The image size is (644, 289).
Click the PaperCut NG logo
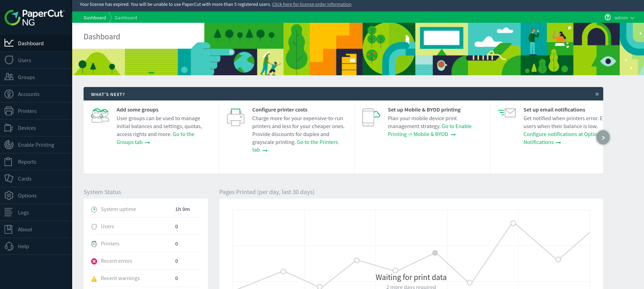[34, 18]
